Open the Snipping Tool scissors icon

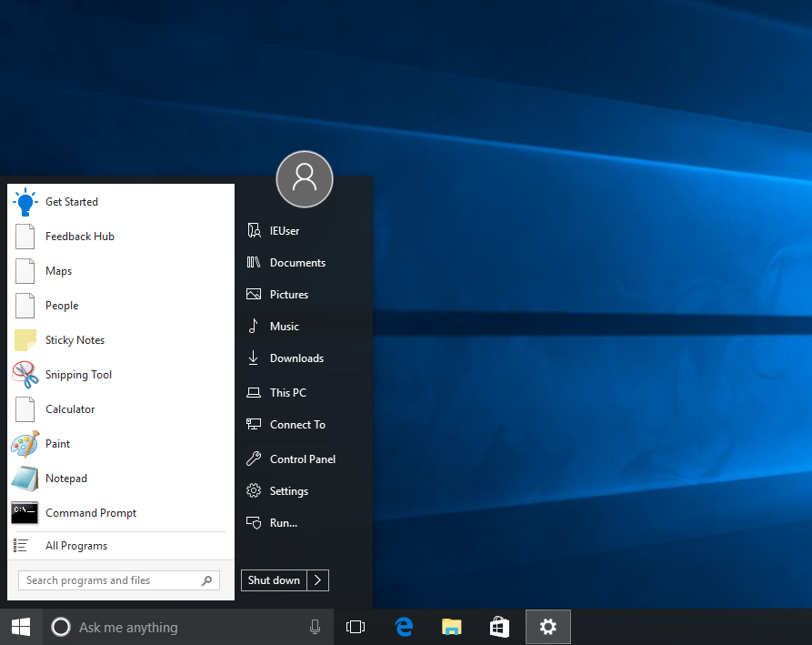pos(25,375)
